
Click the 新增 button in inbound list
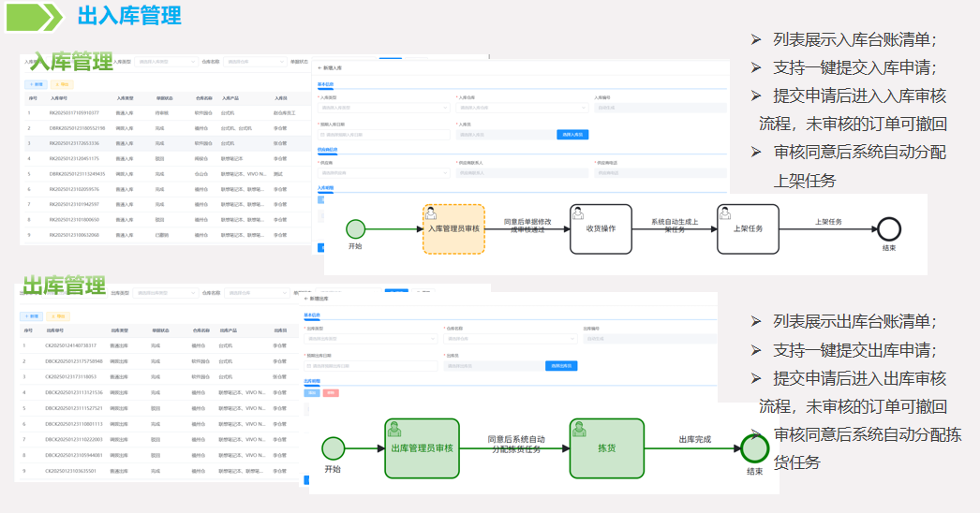point(36,83)
